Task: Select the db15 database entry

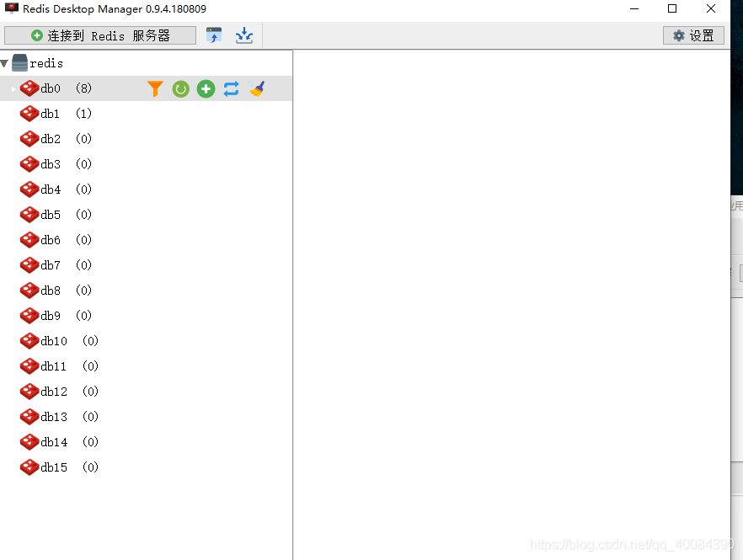Action: coord(53,467)
